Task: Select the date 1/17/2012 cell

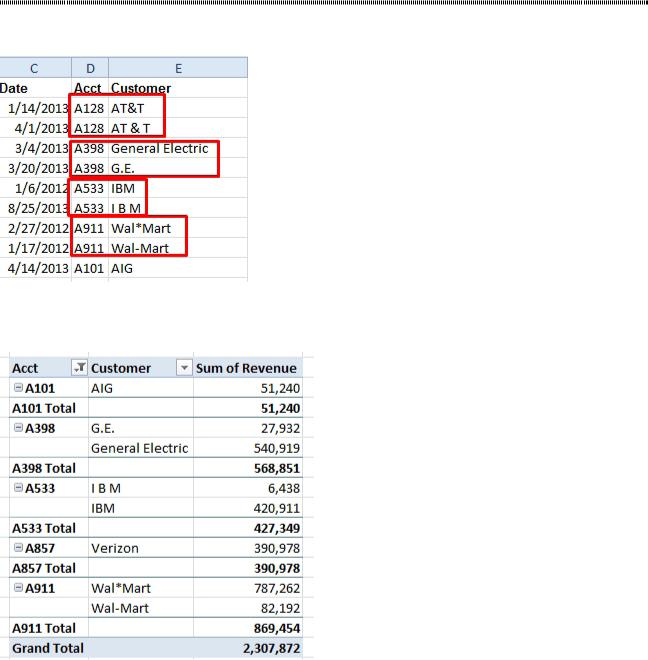Action: coord(35,248)
